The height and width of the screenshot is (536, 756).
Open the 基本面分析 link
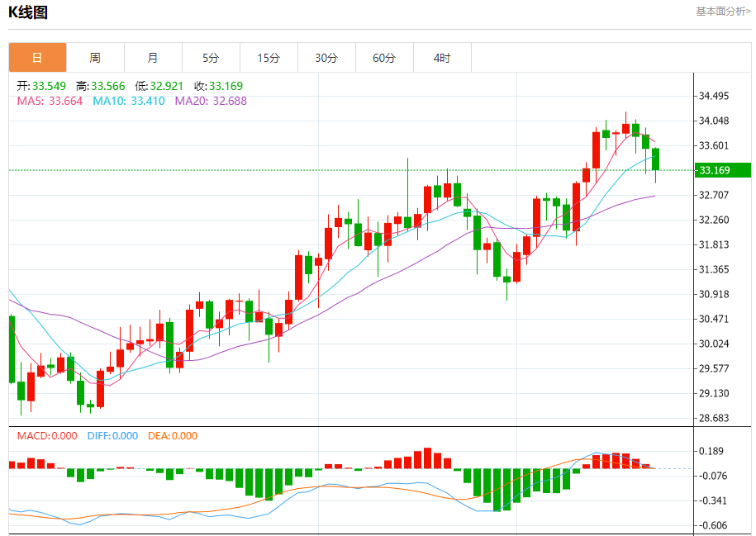click(x=723, y=11)
